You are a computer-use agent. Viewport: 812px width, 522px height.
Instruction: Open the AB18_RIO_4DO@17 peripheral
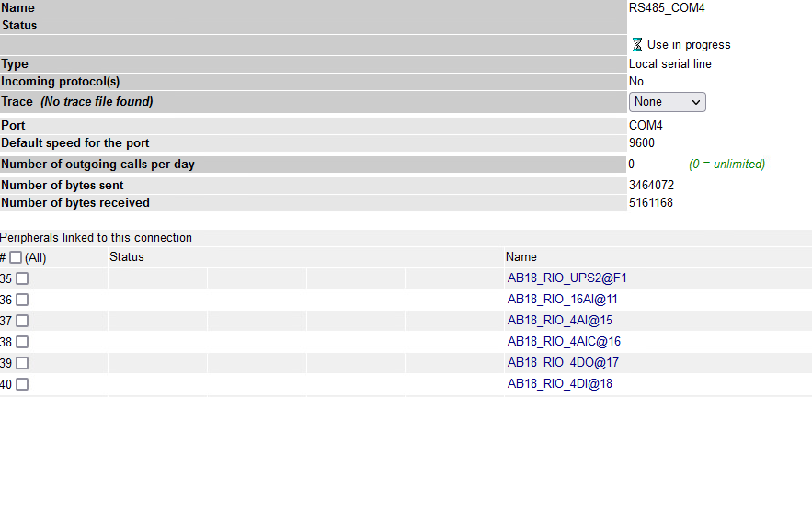coord(563,362)
